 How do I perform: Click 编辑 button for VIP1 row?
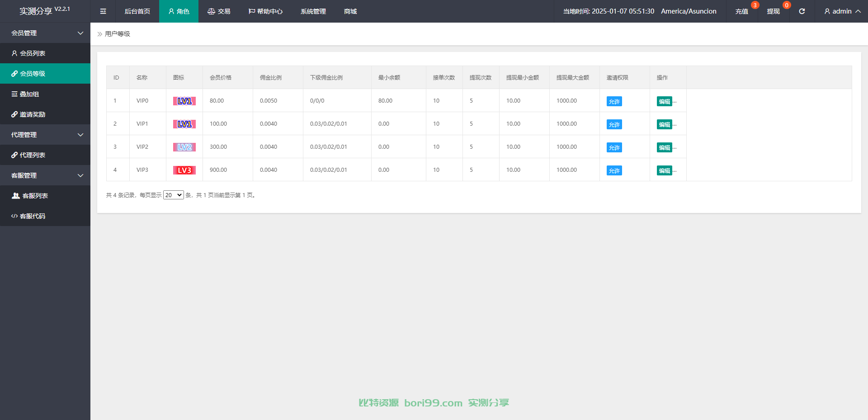click(665, 124)
